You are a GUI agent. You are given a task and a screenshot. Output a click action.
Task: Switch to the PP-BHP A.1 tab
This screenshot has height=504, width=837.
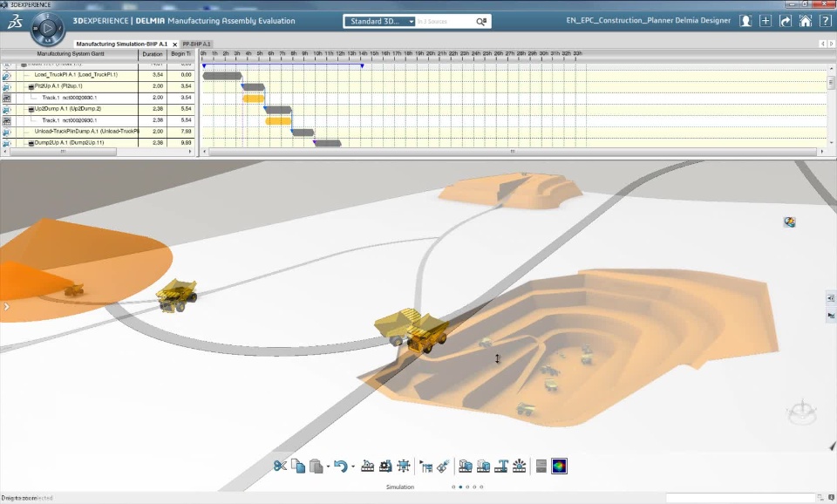tap(196, 44)
